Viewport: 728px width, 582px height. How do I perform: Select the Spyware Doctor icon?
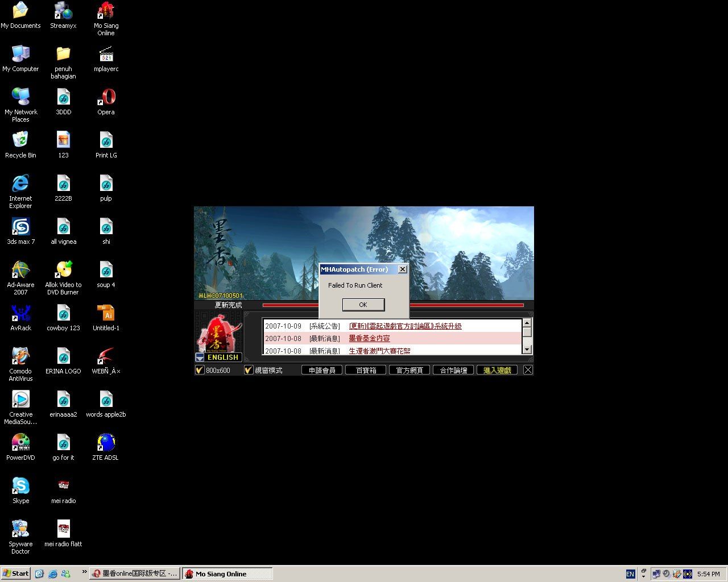coord(20,538)
